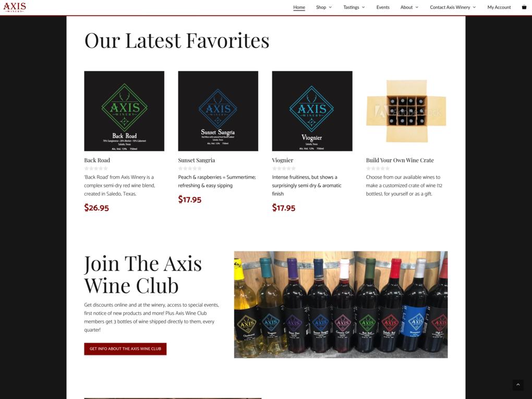This screenshot has height=399, width=532.
Task: Open the My Account page
Action: pos(499,7)
